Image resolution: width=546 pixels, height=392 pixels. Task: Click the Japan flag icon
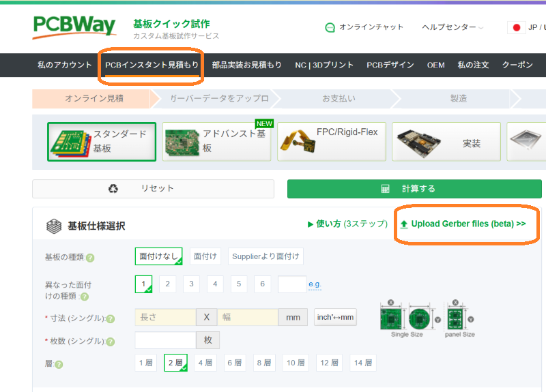pyautogui.click(x=517, y=28)
